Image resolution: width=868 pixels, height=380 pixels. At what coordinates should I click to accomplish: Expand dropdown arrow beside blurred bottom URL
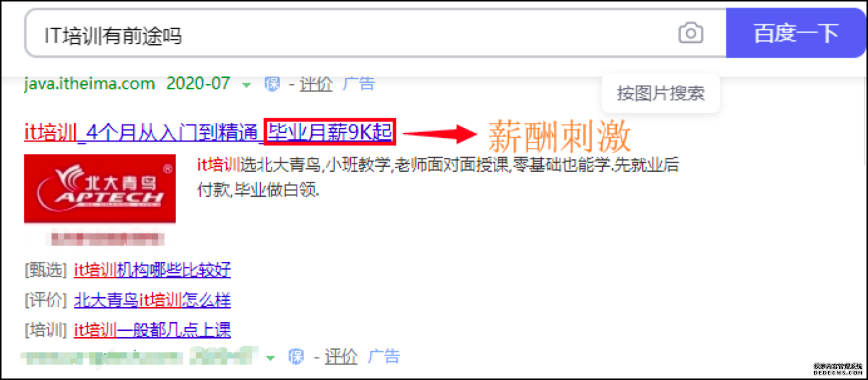tap(271, 358)
